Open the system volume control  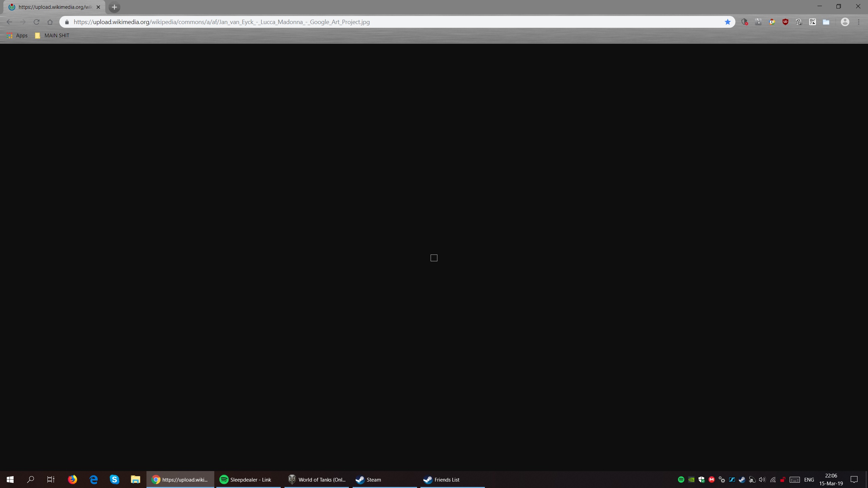(763, 480)
